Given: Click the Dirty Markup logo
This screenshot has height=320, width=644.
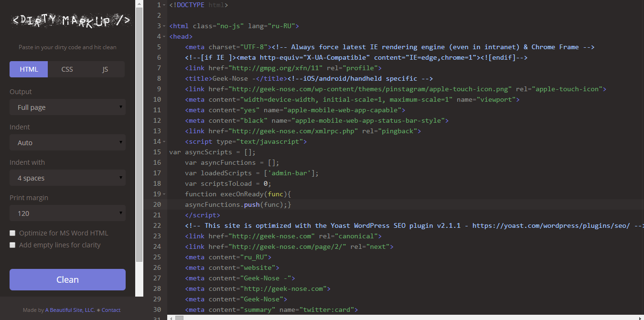Looking at the screenshot, I should [71, 21].
